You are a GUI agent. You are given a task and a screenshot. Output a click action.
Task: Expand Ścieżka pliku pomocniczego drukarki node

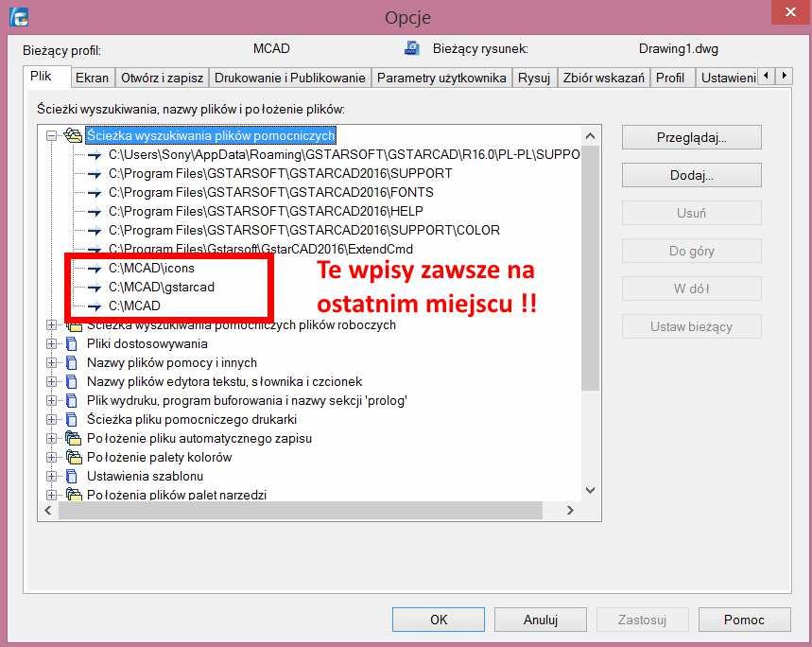click(x=51, y=420)
